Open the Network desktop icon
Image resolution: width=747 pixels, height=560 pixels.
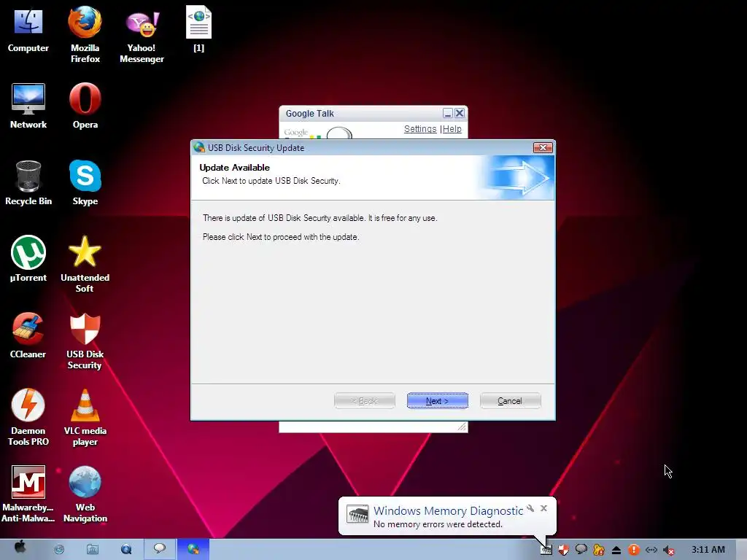click(28, 106)
